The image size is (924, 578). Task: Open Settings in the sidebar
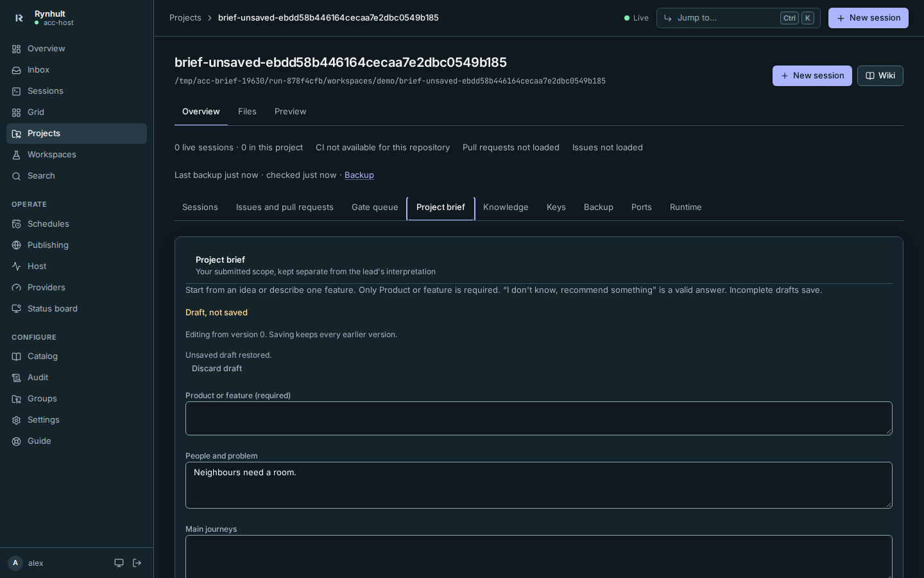[x=76, y=420]
